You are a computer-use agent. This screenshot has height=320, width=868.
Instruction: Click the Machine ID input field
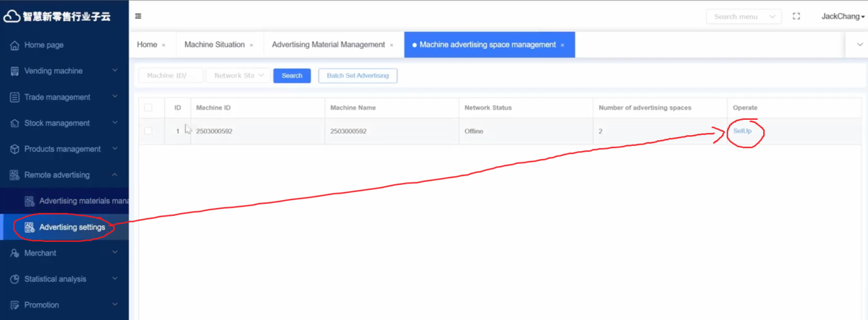click(x=170, y=76)
